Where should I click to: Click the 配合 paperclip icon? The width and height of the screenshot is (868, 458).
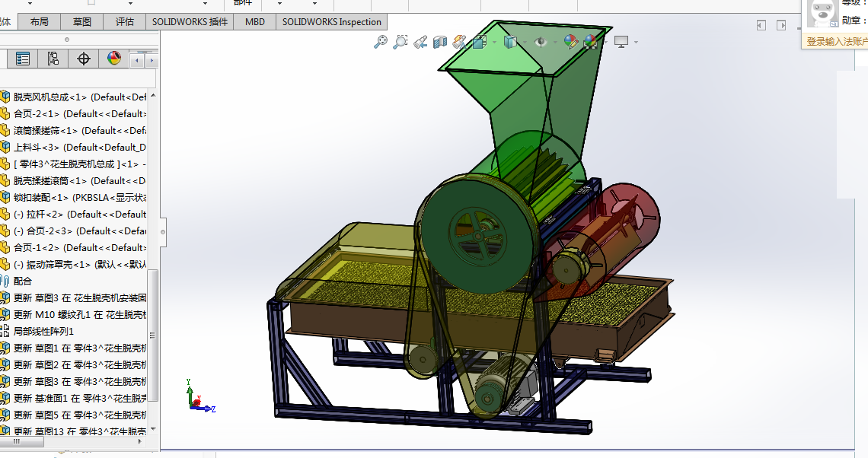point(5,281)
